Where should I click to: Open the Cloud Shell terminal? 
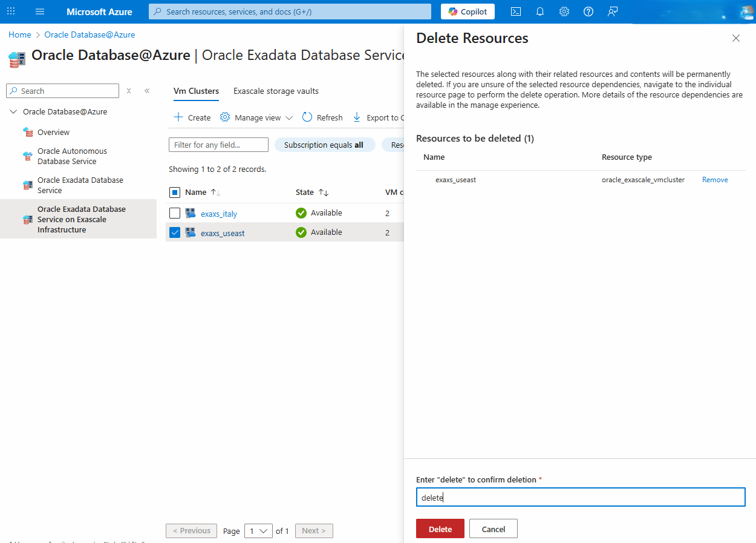[515, 11]
